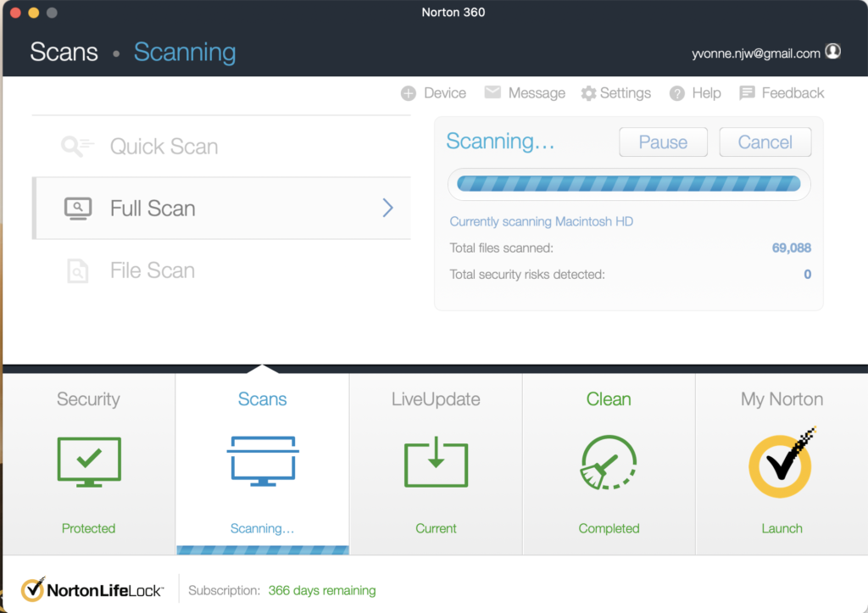
Task: Click the Feedback speech bubble icon
Action: pos(747,92)
